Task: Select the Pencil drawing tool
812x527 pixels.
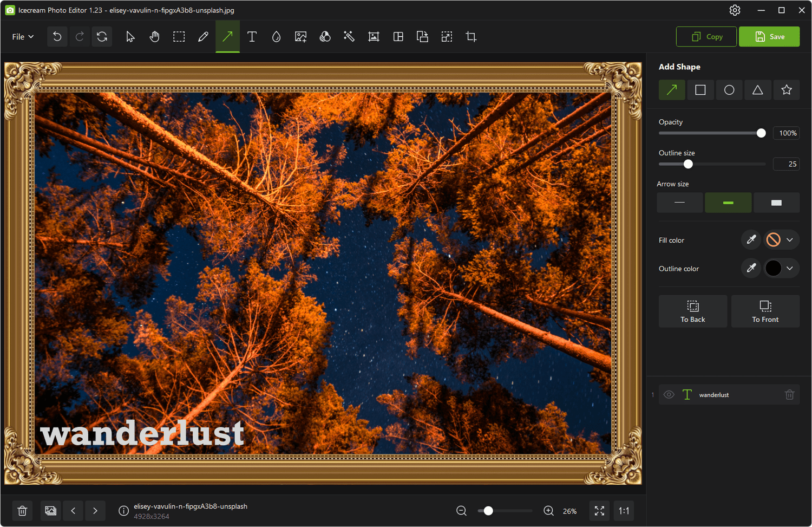Action: 203,36
